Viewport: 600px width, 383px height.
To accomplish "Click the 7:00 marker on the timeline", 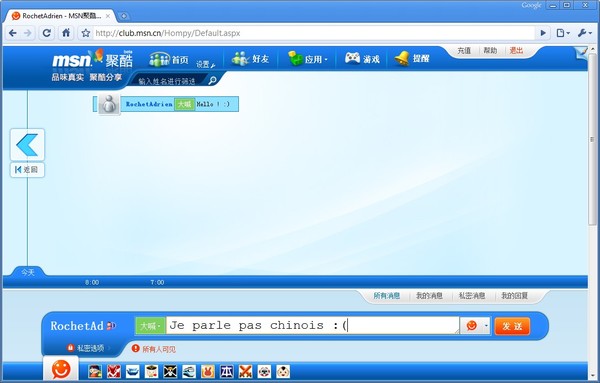I will coord(157,282).
